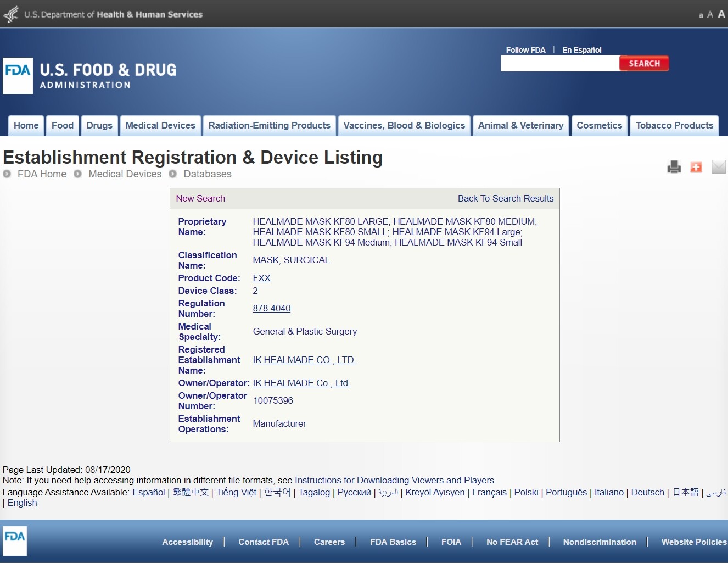Open Instructions for Downloading Viewers and Players
The image size is (728, 563).
pos(395,481)
